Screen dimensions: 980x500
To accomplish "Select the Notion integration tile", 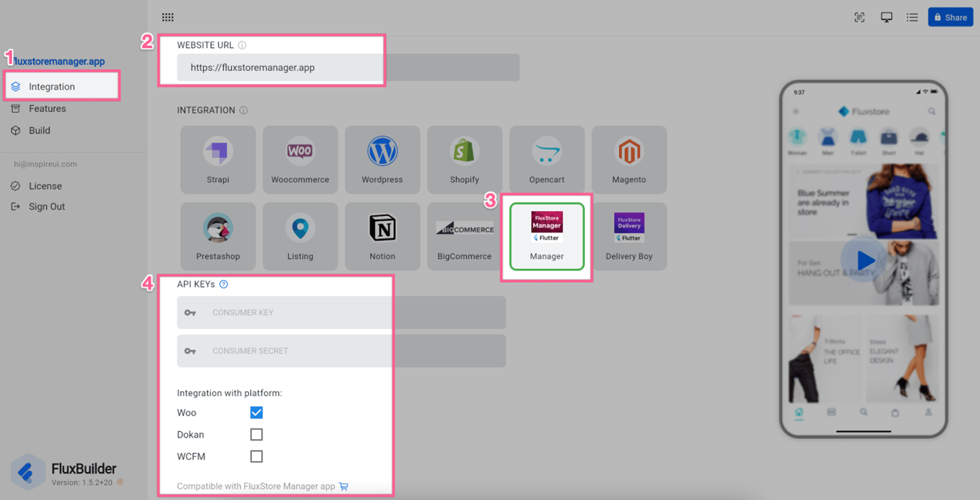I will (382, 237).
